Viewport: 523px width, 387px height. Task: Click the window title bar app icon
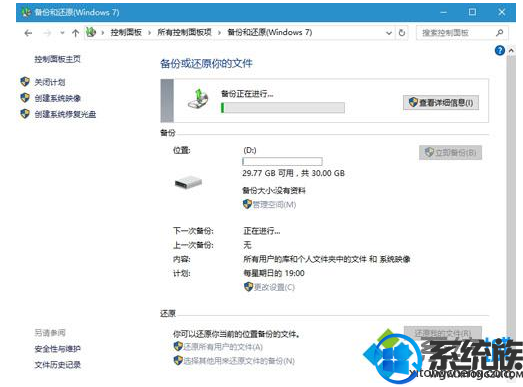(26, 12)
